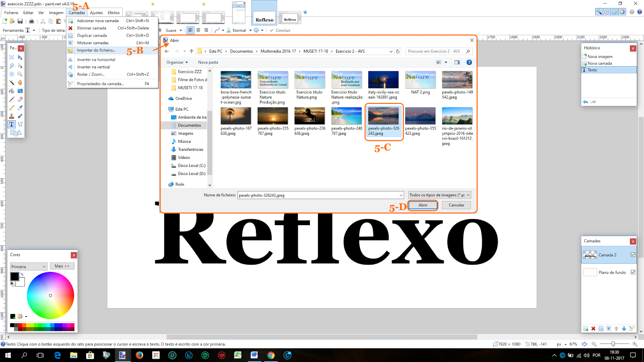Open the Normal blend mode dropdown
The width and height of the screenshot is (644, 362).
tap(250, 30)
